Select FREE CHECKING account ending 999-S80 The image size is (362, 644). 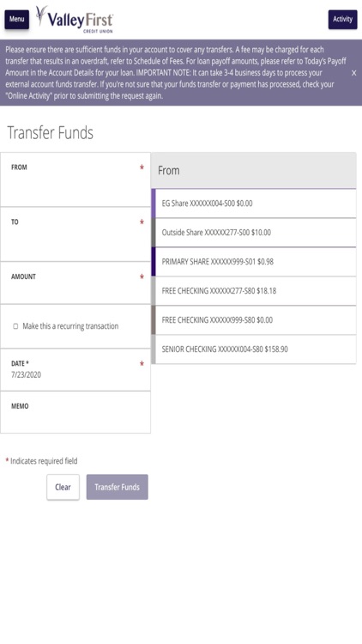pos(254,320)
